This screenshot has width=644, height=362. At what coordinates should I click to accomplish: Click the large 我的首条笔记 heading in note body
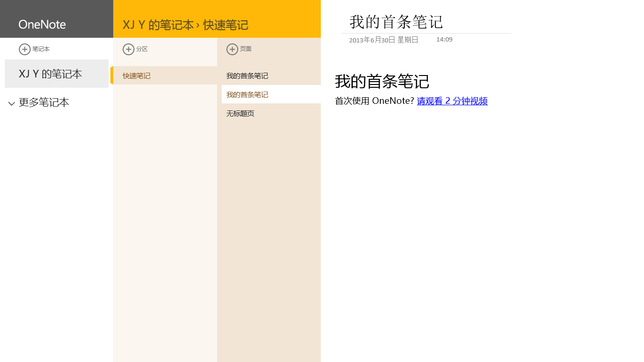(382, 82)
